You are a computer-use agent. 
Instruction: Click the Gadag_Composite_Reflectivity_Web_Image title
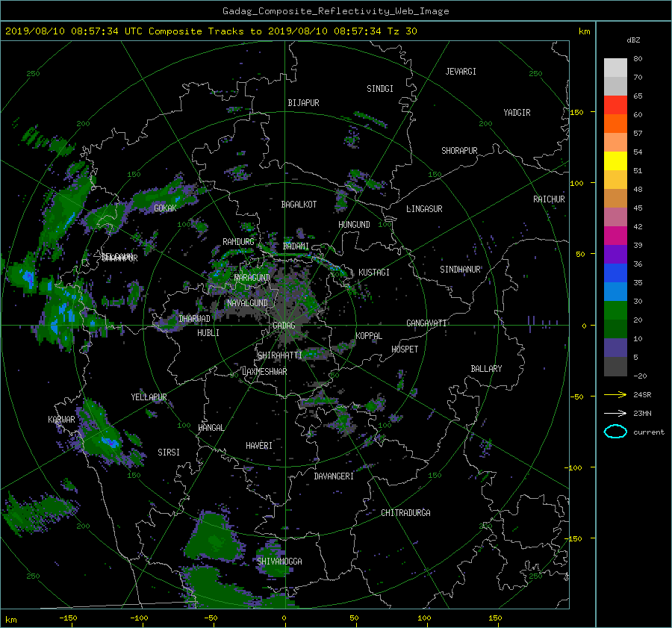[x=335, y=11]
